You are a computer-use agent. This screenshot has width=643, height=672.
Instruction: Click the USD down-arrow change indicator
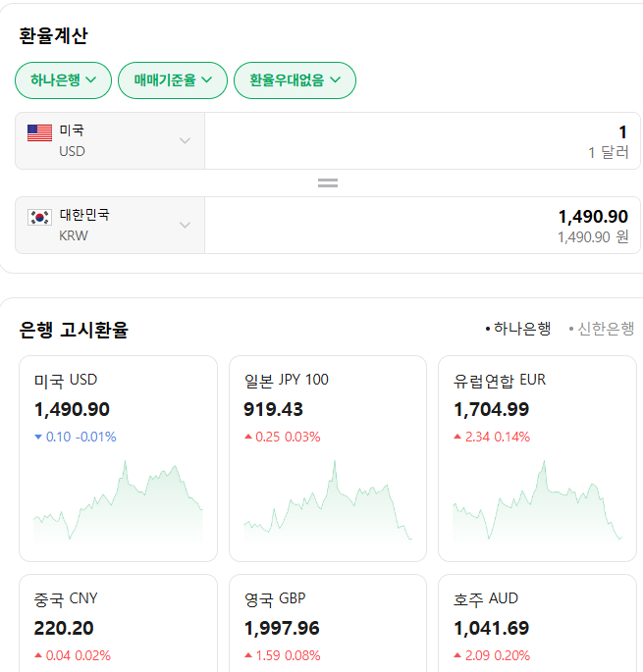pyautogui.click(x=38, y=438)
